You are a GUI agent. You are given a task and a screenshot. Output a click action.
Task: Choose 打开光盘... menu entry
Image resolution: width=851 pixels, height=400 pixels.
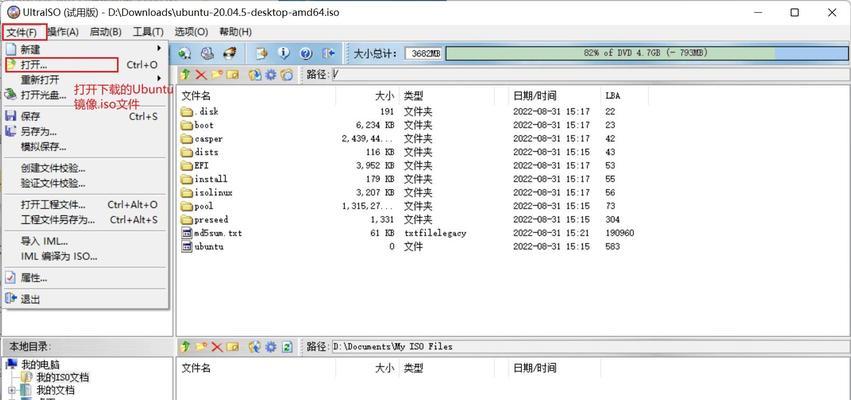[85, 95]
